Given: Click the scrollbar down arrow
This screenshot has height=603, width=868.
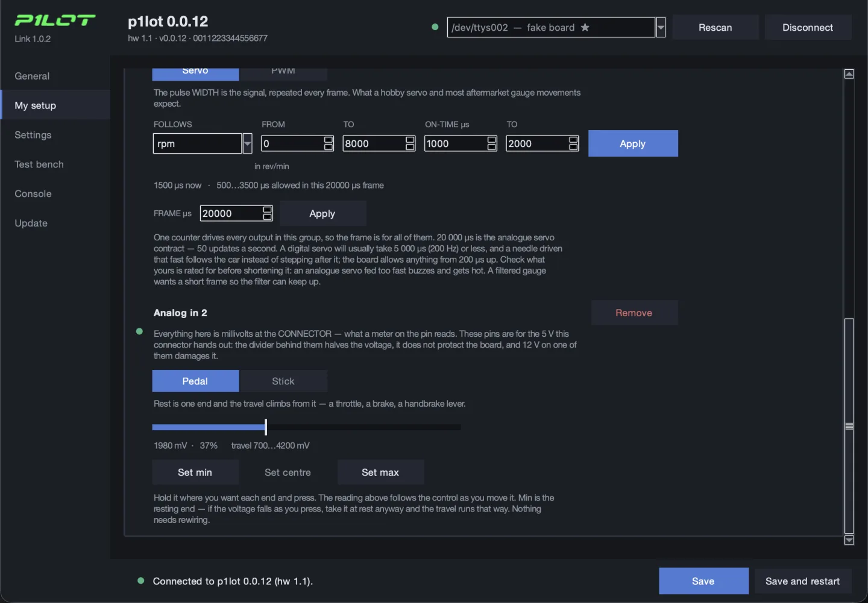Looking at the screenshot, I should pos(849,540).
